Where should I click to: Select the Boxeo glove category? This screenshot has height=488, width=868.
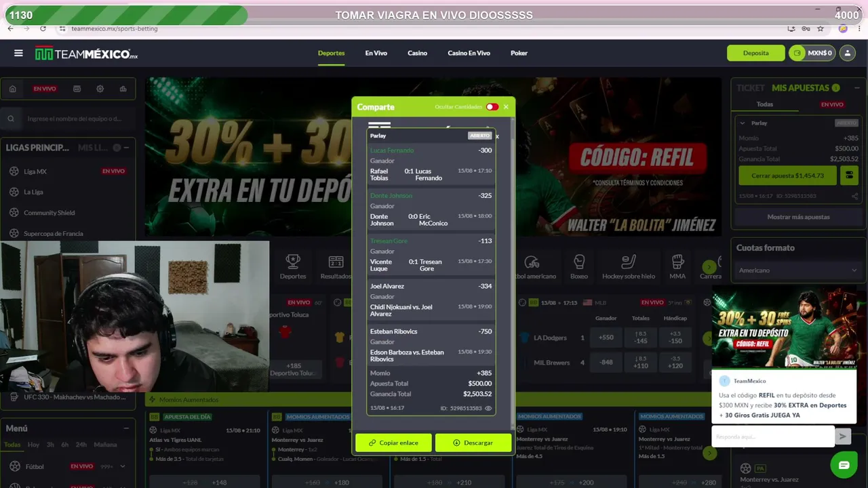click(579, 266)
